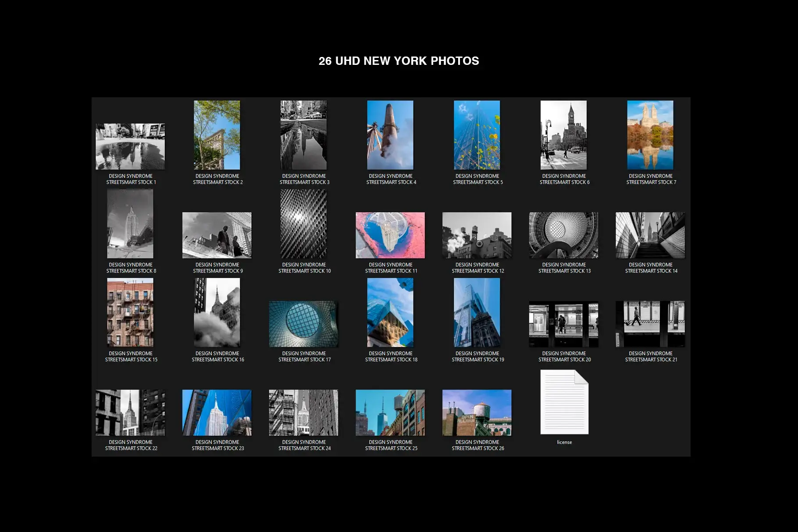
Task: Open Streetsmart Stock 14 subway stairs photo
Action: [650, 235]
